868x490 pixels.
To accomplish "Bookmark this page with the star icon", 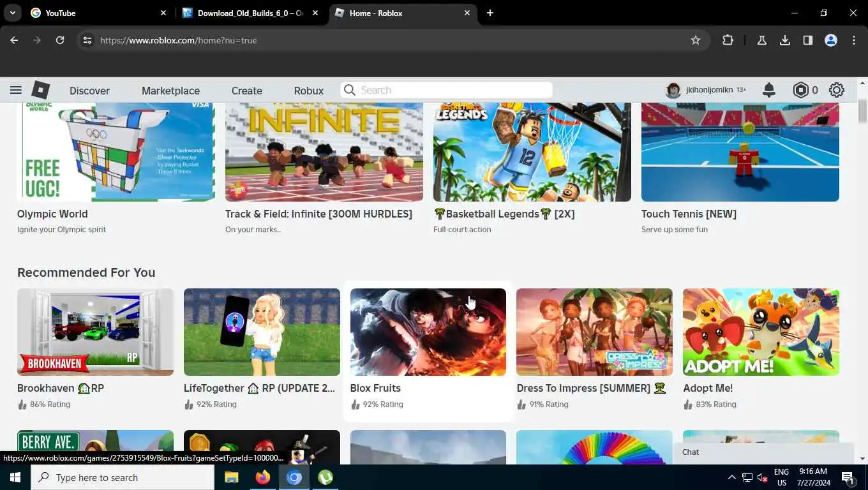I will [696, 40].
